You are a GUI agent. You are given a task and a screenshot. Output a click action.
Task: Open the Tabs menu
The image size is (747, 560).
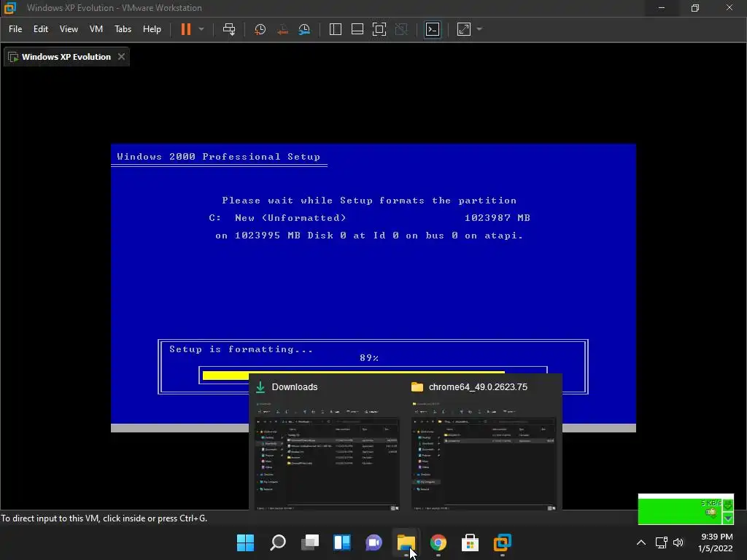[x=123, y=29]
